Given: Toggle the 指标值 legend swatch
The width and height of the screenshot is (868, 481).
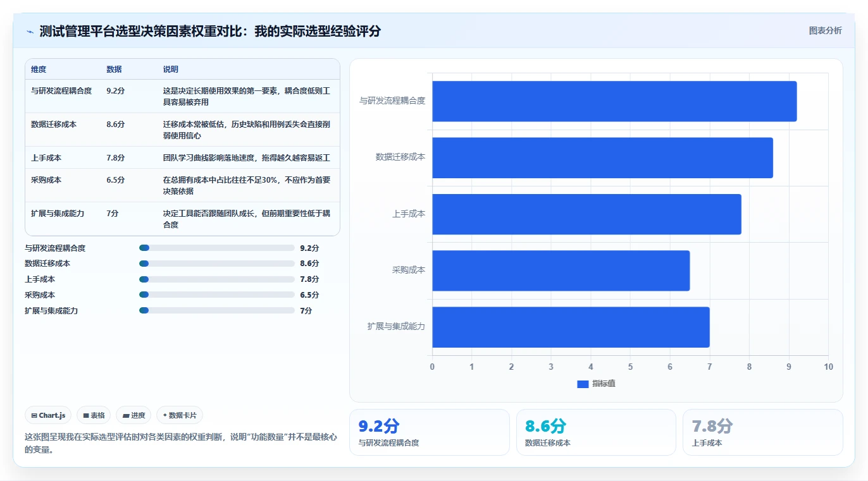Looking at the screenshot, I should [583, 384].
